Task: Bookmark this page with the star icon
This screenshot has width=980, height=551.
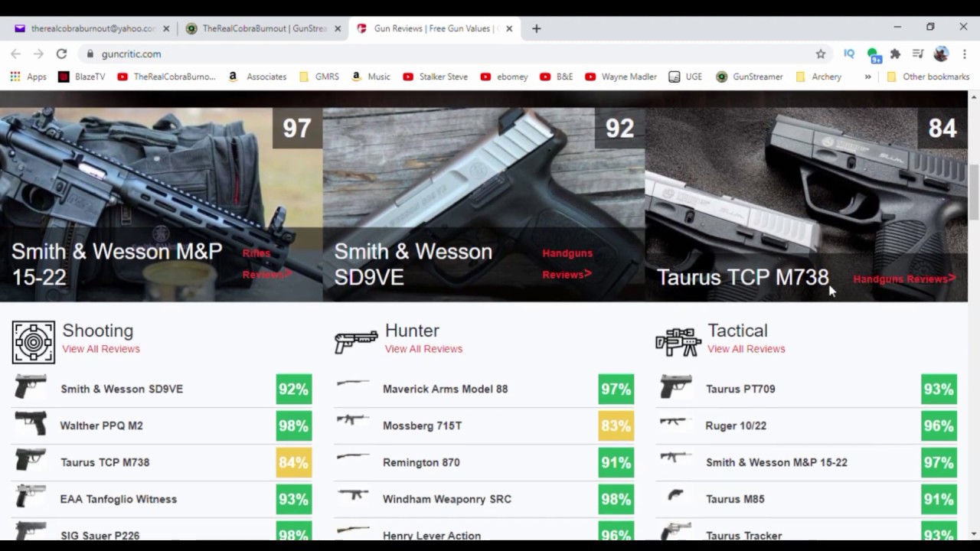Action: point(821,54)
